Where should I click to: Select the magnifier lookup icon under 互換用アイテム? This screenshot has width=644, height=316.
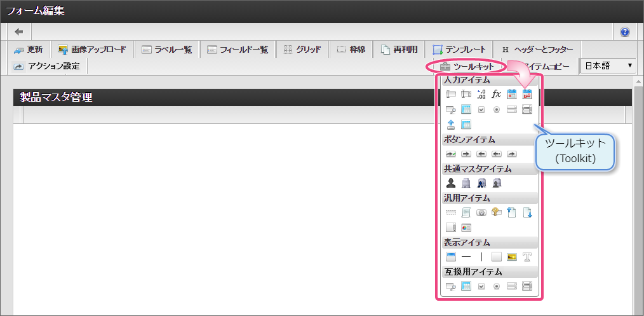(x=450, y=286)
